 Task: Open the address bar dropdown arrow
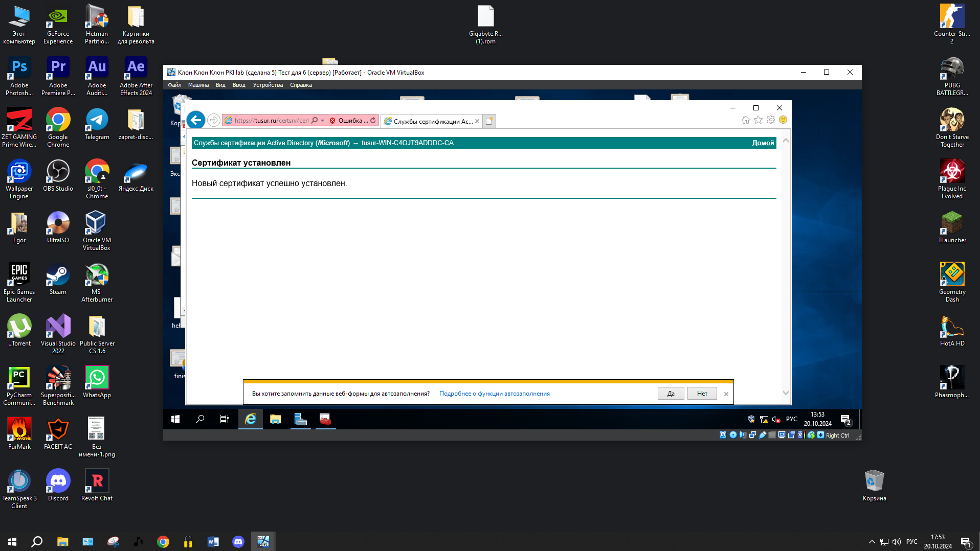coord(322,121)
